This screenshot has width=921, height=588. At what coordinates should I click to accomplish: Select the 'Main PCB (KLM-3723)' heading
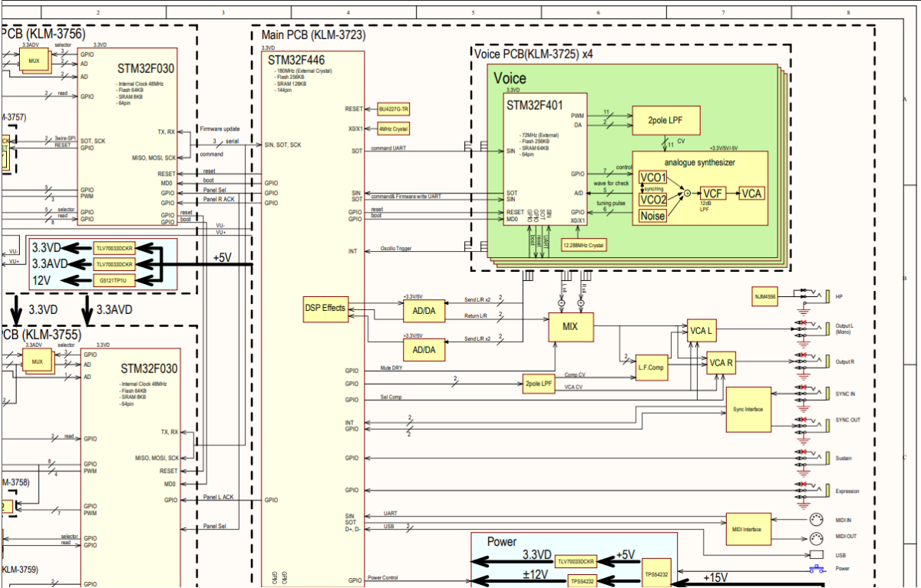tap(314, 35)
